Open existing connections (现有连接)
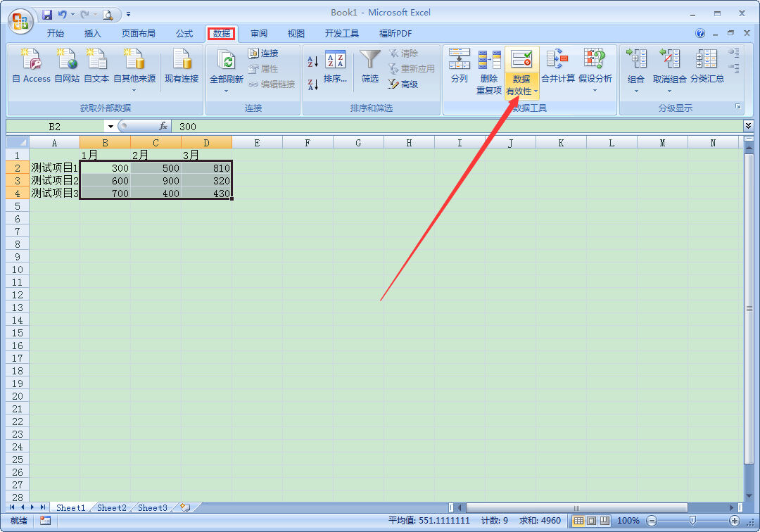Screen dimensions: 760x532 click(x=182, y=66)
